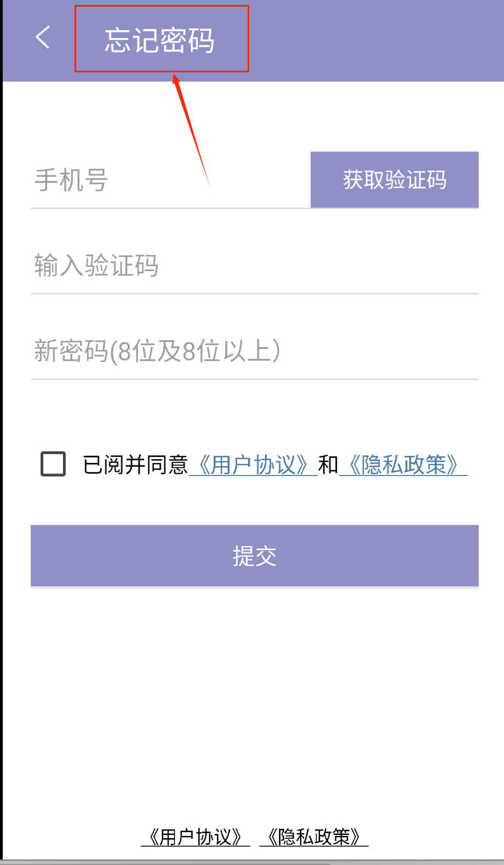Click the red arrow pointing at the title
The width and height of the screenshot is (504, 865).
pos(191,129)
